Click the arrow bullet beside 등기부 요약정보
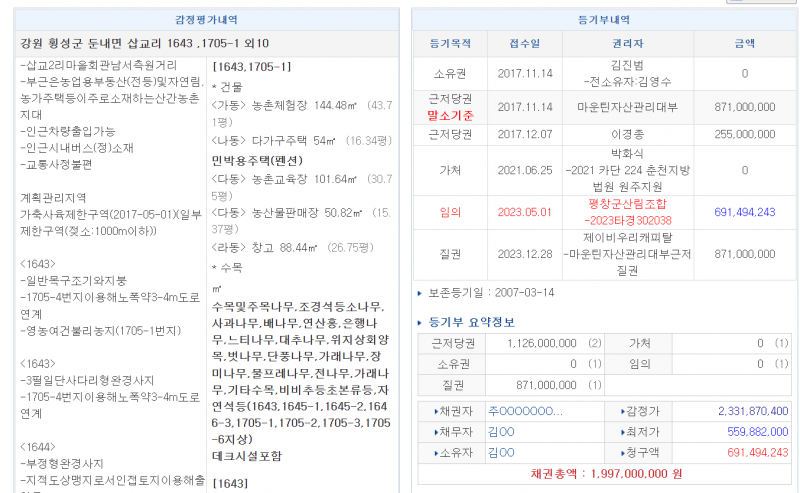 [x=419, y=322]
